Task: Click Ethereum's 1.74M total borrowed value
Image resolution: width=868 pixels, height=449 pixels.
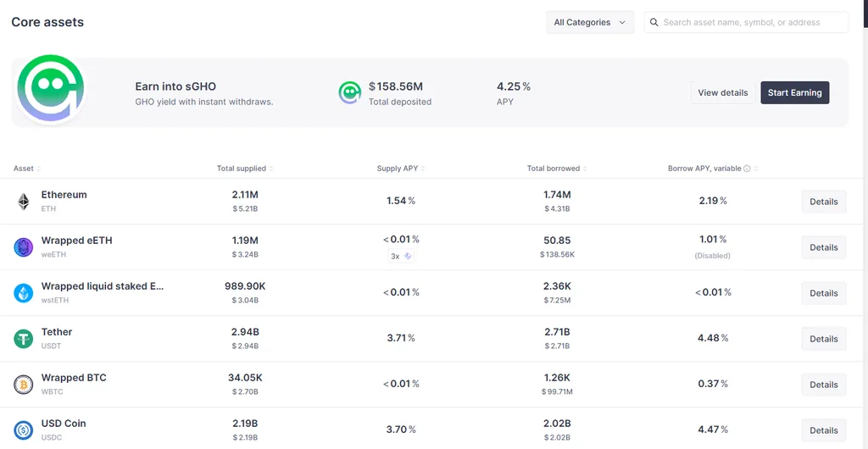Action: (557, 195)
